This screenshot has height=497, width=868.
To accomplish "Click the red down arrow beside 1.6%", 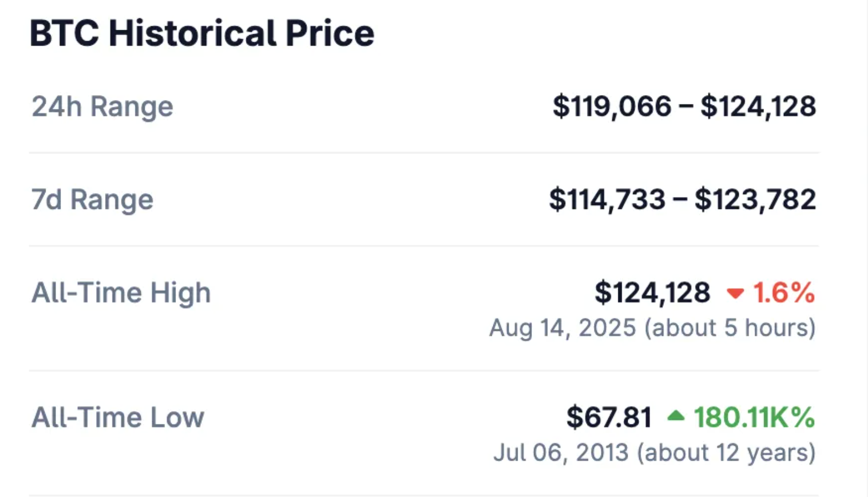I will (735, 294).
